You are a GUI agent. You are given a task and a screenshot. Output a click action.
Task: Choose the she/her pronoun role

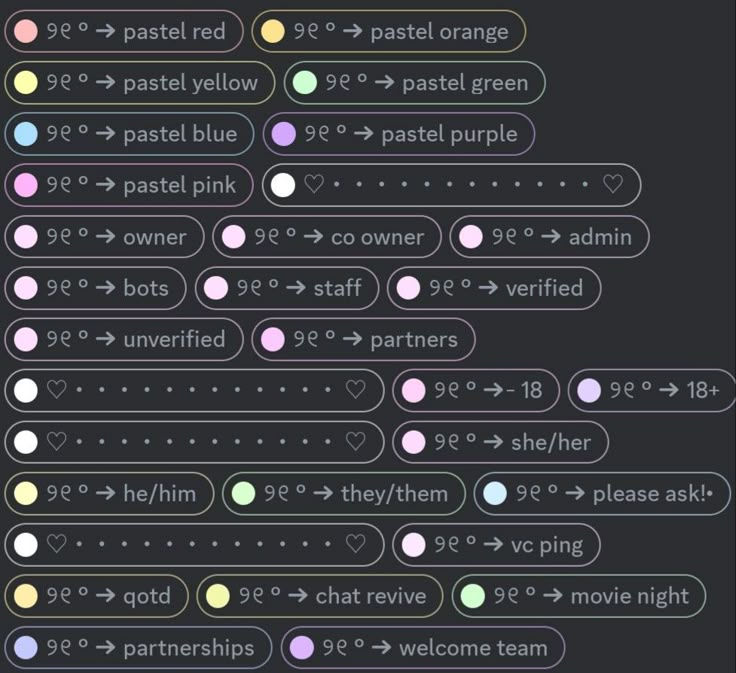[x=500, y=442]
